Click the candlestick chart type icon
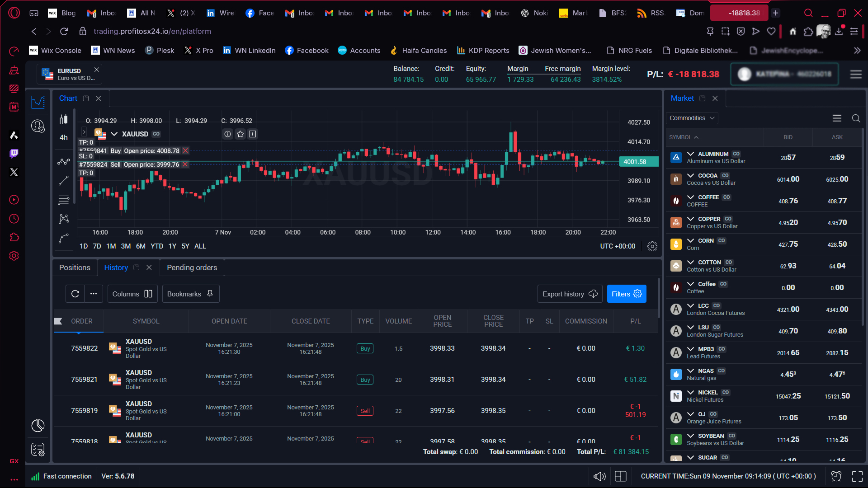The height and width of the screenshot is (488, 868). pos(64,119)
